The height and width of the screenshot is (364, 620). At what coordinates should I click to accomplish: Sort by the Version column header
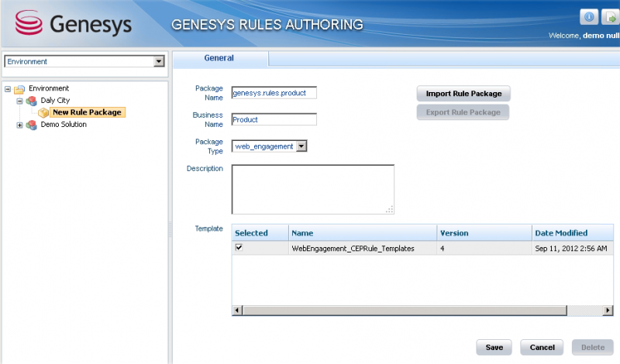coord(484,233)
